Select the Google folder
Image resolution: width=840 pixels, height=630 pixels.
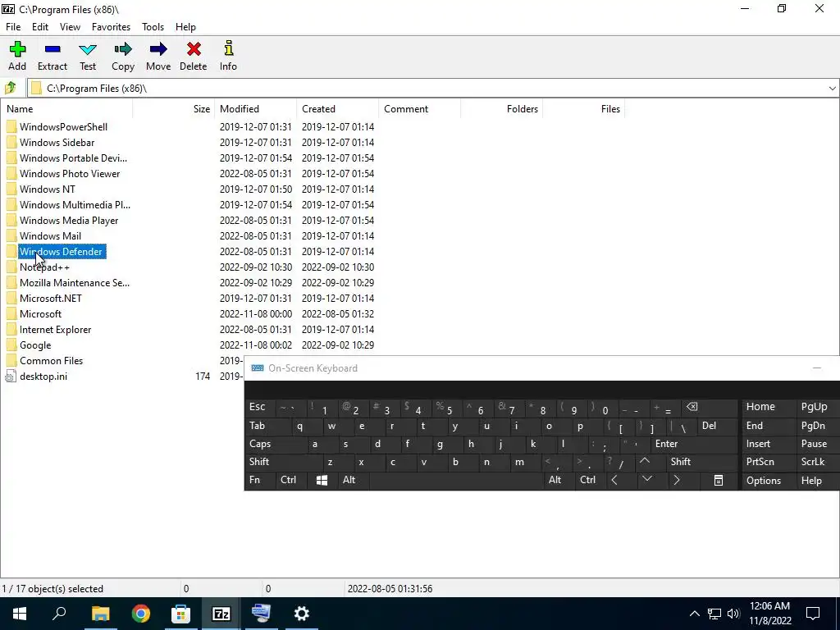tap(35, 345)
